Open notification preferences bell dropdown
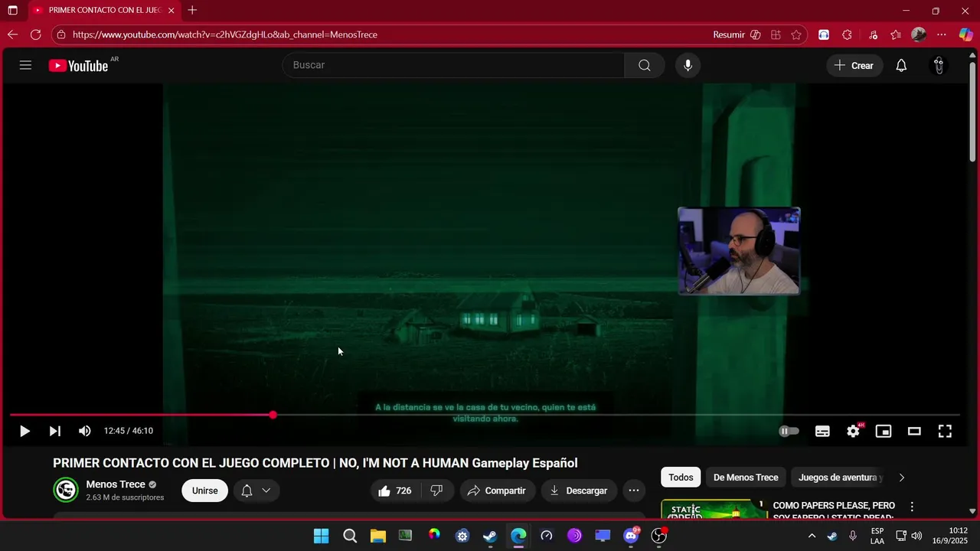This screenshot has height=551, width=980. click(x=256, y=491)
